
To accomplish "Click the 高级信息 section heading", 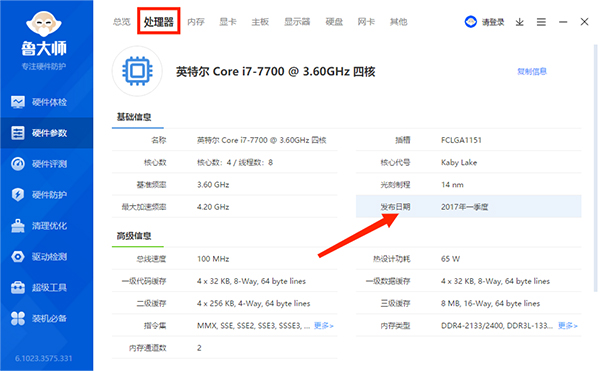I will point(134,236).
